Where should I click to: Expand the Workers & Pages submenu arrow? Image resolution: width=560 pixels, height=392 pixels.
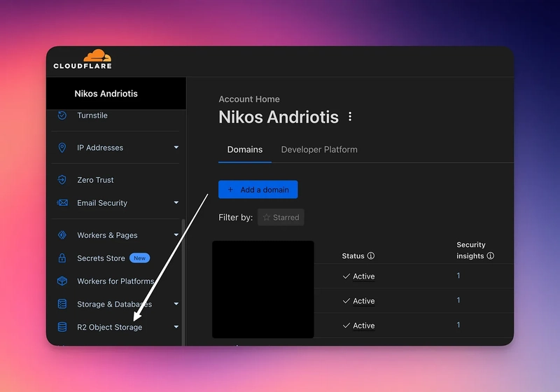pos(176,235)
